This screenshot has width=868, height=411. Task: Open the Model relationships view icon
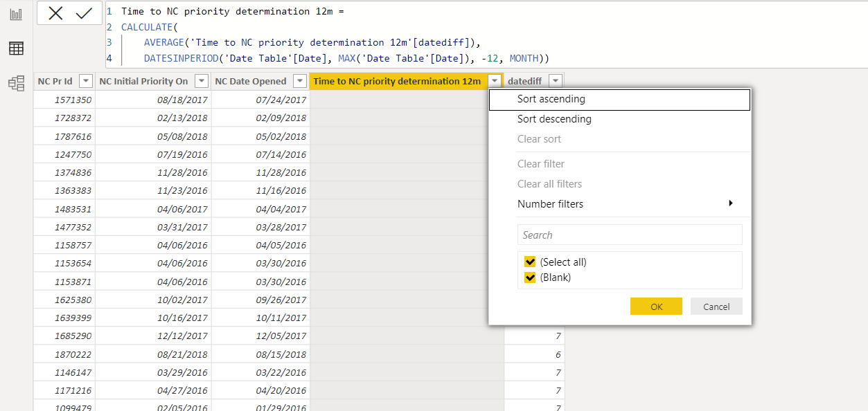(x=16, y=83)
